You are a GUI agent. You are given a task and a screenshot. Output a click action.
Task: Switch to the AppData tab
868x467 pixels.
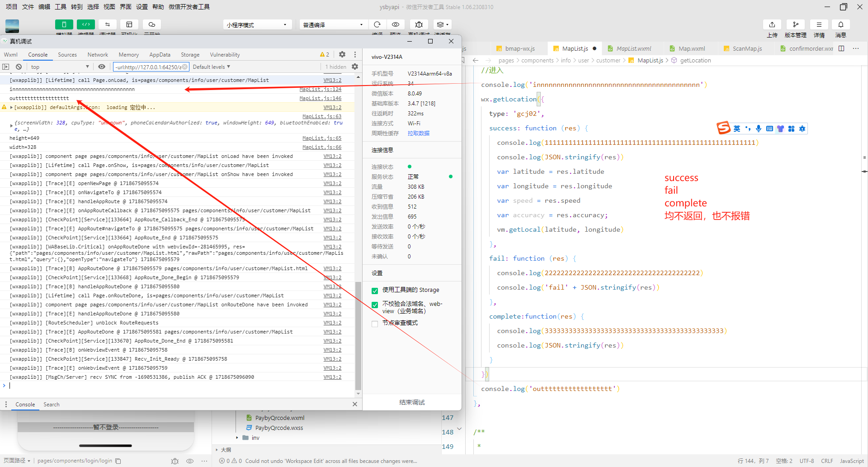160,55
